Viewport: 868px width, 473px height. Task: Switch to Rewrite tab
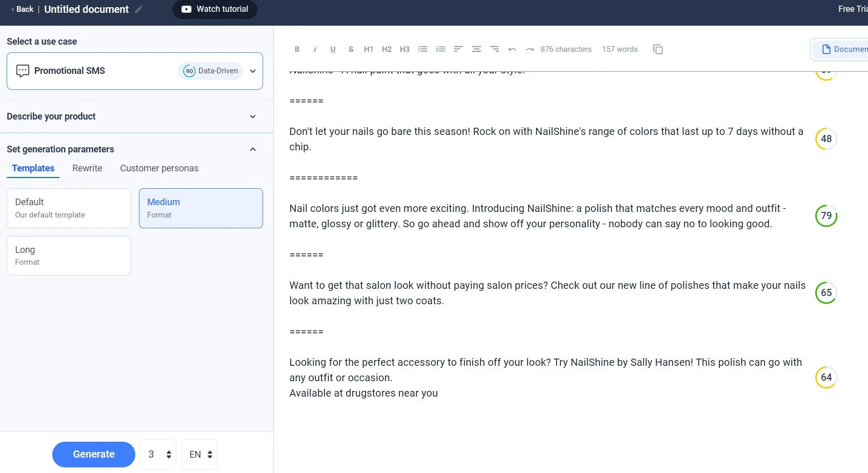[87, 168]
